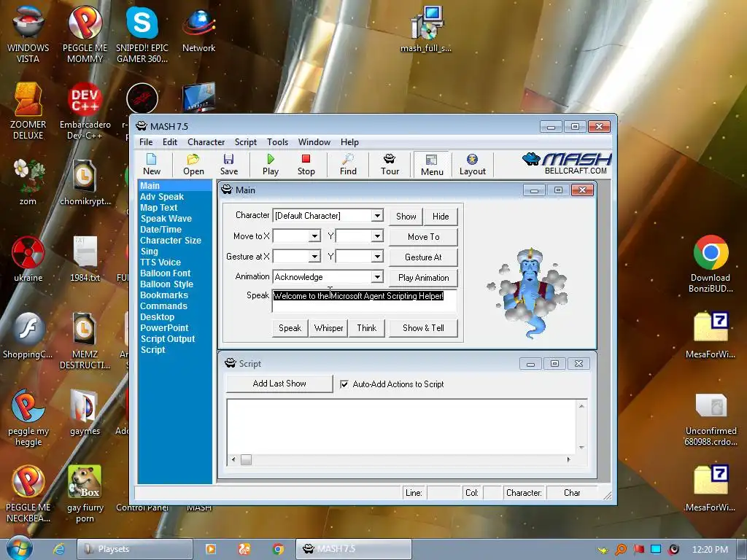Click the Move To button

tap(424, 237)
